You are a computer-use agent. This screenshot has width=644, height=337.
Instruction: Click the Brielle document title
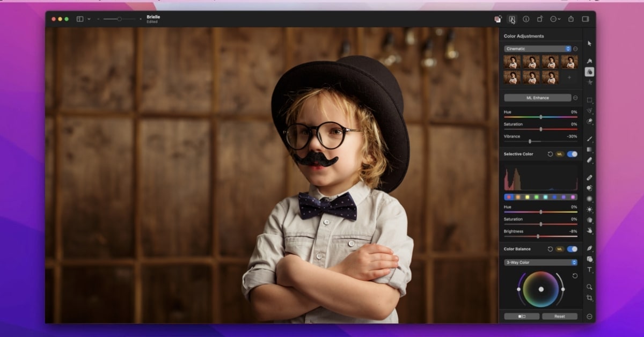click(x=153, y=17)
